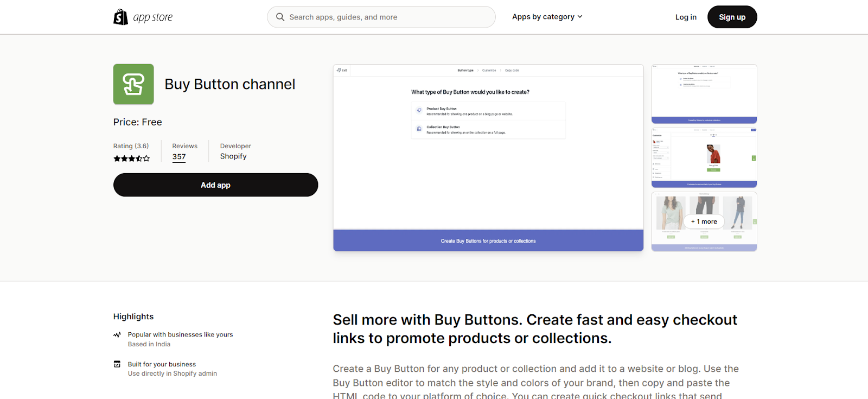The width and height of the screenshot is (868, 399).
Task: Focus the Search apps, guides, and more field
Action: 381,17
